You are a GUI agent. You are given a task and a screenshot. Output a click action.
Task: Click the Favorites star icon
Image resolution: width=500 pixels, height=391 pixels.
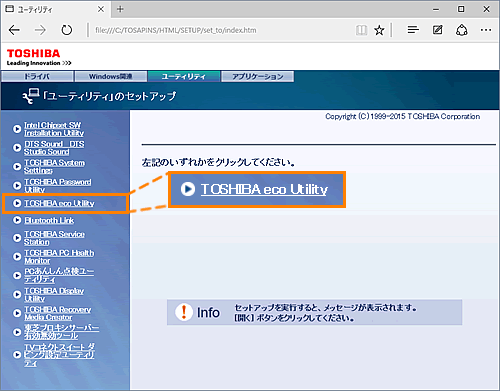pyautogui.click(x=379, y=30)
